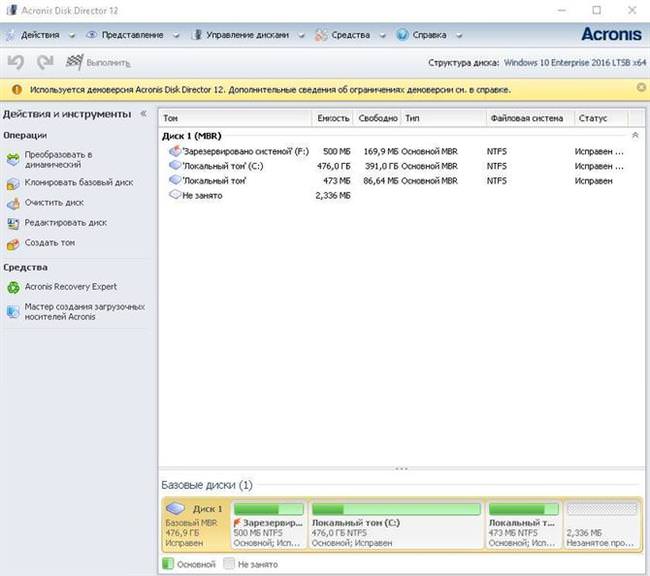This screenshot has height=576, width=650.
Task: Click the bootable media builder icon
Action: [x=13, y=312]
